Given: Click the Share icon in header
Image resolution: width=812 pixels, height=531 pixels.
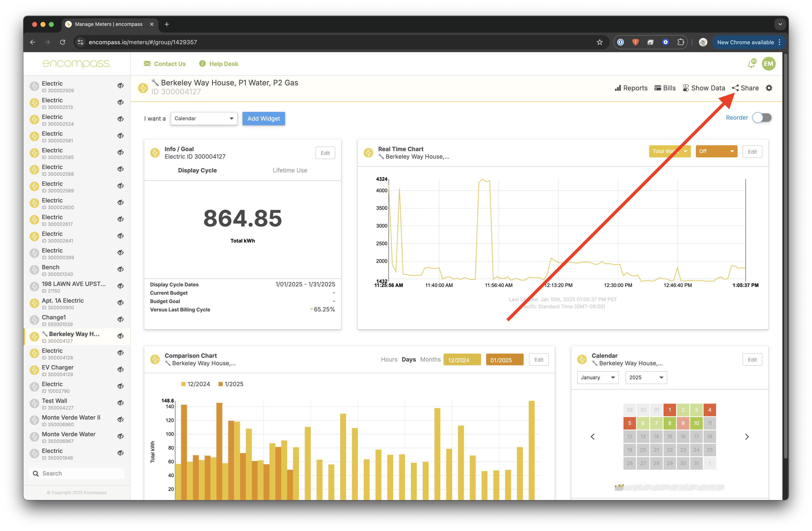Looking at the screenshot, I should coord(735,88).
